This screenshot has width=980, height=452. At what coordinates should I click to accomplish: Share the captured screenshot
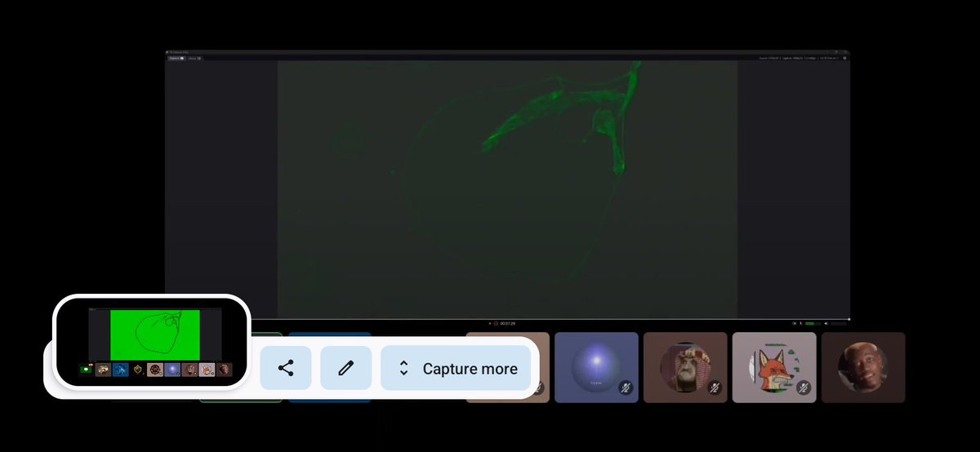point(286,368)
